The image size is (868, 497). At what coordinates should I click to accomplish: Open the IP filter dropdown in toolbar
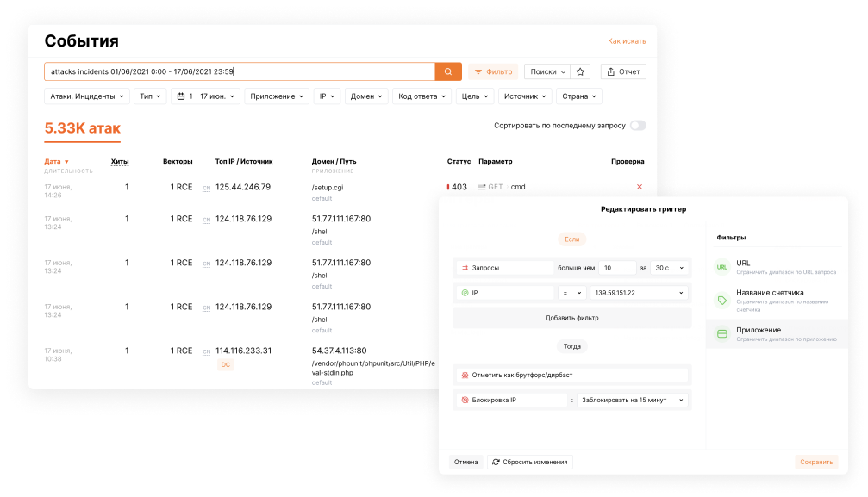(327, 96)
